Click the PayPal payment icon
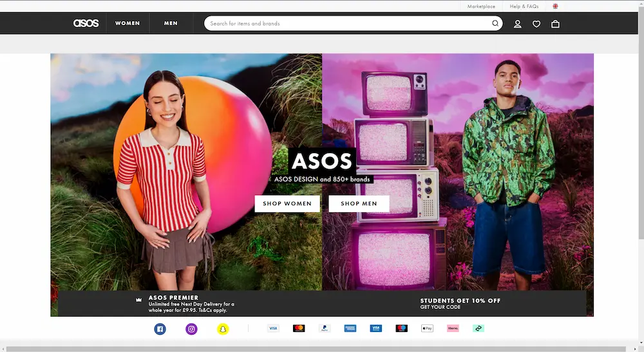Viewport: 644px width, 352px height. pos(325,328)
